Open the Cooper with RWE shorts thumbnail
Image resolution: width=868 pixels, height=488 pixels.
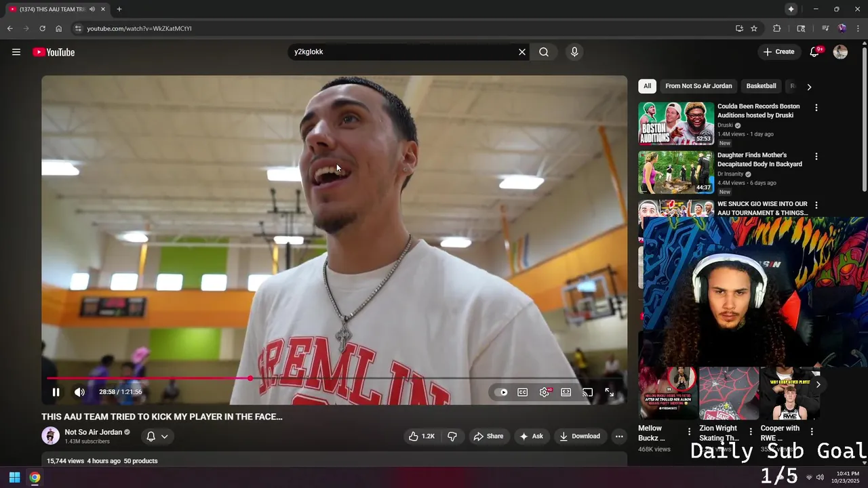click(x=790, y=393)
